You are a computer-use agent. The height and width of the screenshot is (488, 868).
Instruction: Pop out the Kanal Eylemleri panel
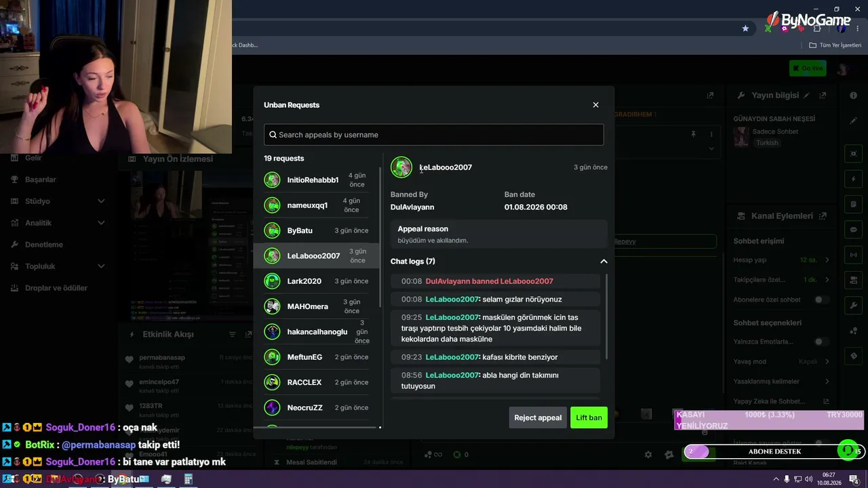[x=823, y=216]
